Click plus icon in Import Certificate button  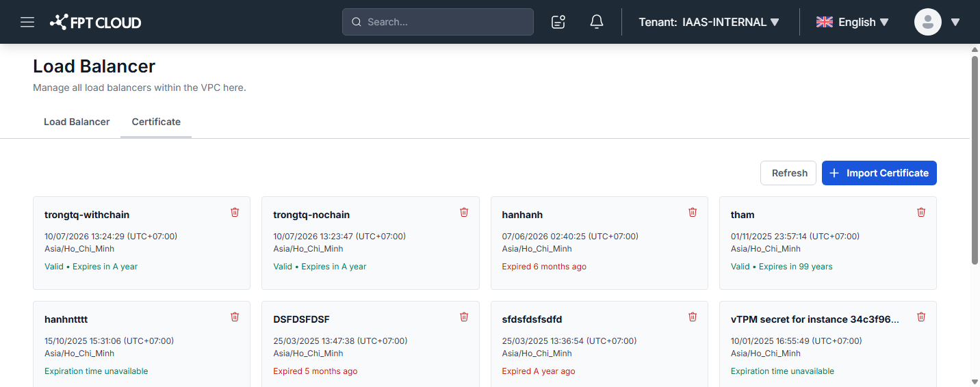pos(834,173)
